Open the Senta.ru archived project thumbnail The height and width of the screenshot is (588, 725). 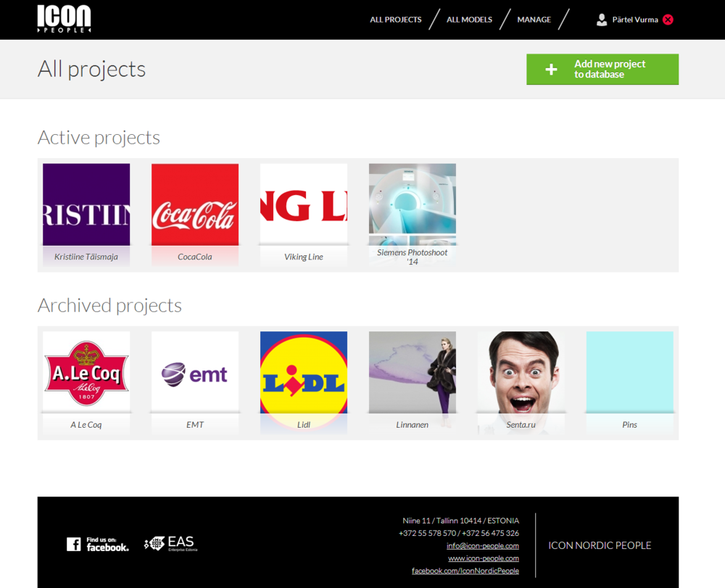click(x=521, y=372)
